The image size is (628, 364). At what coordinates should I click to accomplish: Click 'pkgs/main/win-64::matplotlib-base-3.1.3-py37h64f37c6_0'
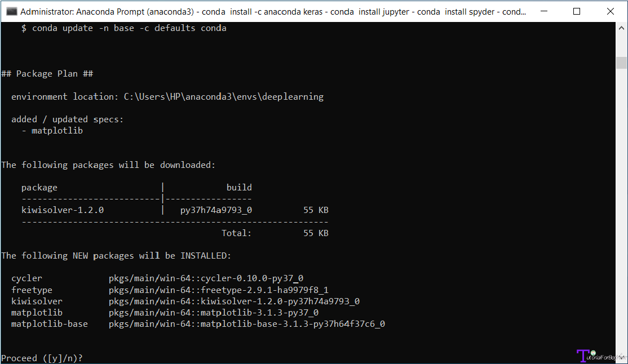[247, 324]
